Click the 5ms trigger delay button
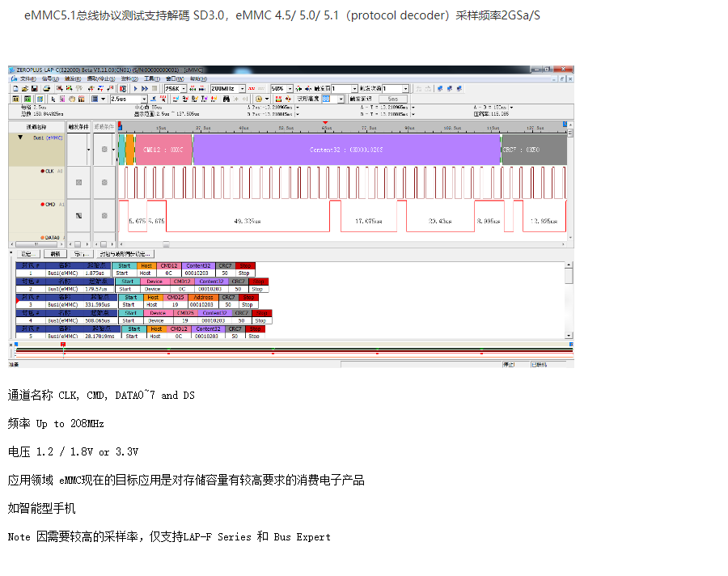Viewport: 728px width, 576px height. click(392, 99)
